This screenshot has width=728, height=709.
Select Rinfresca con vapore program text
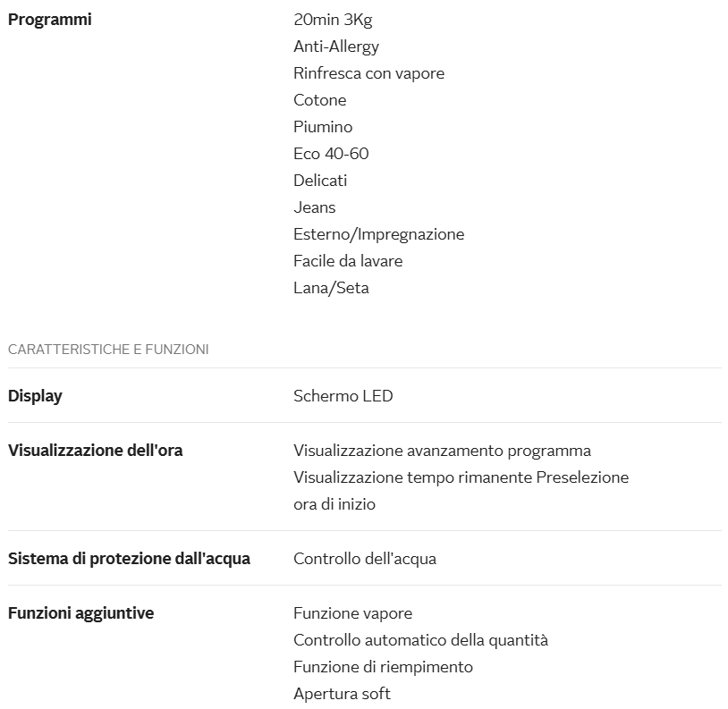click(x=368, y=72)
